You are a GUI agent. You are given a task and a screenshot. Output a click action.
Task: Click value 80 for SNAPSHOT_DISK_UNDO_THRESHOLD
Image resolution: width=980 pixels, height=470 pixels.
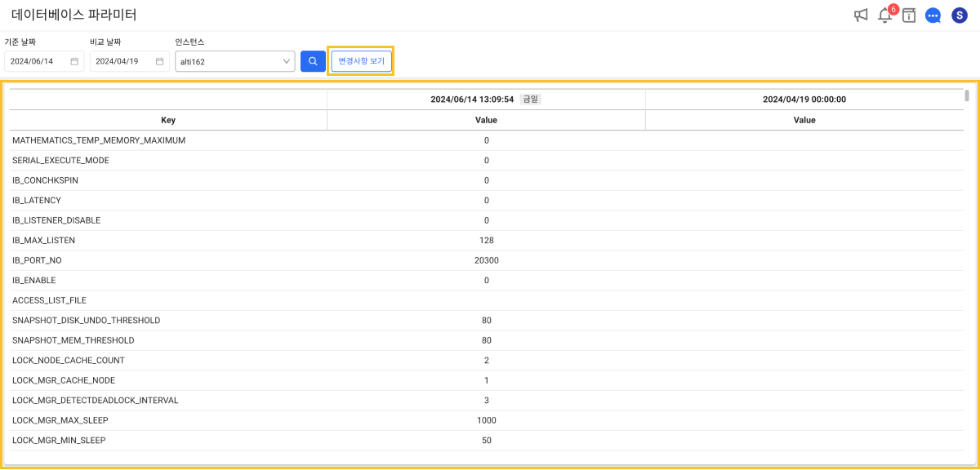pyautogui.click(x=487, y=320)
